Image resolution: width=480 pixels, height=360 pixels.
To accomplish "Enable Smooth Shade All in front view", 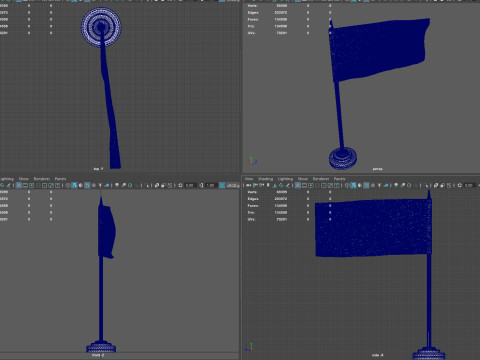I will pos(74,185).
